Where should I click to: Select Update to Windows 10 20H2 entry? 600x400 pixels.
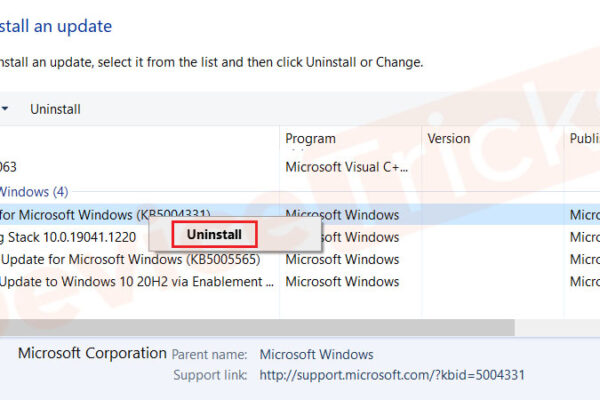(x=137, y=282)
